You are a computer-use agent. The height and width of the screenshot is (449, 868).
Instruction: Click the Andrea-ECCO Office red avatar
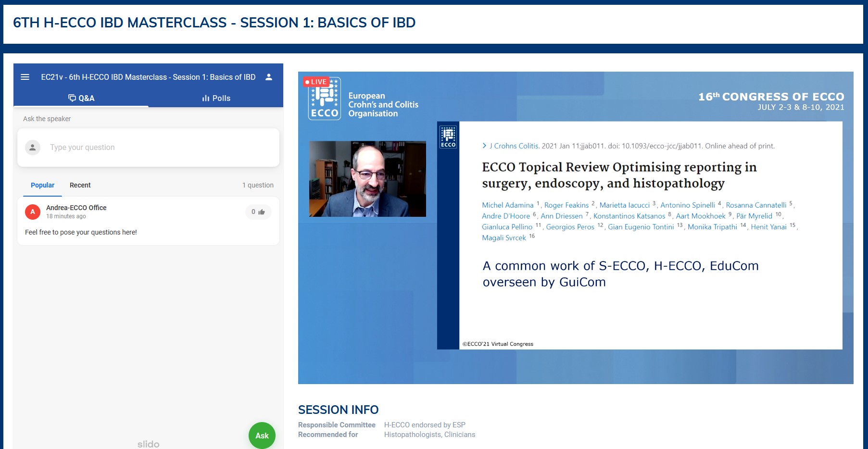[x=33, y=212]
